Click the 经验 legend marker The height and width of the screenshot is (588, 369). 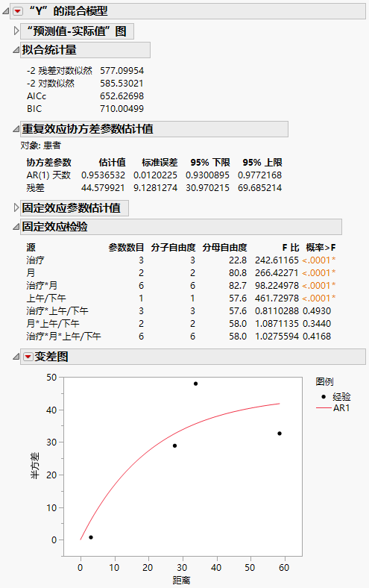point(324,396)
